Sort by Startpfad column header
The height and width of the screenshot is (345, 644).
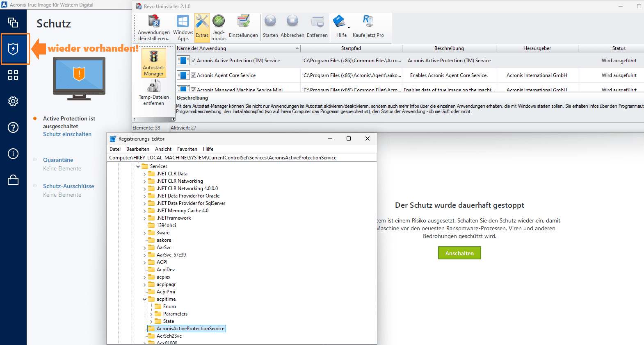[351, 48]
